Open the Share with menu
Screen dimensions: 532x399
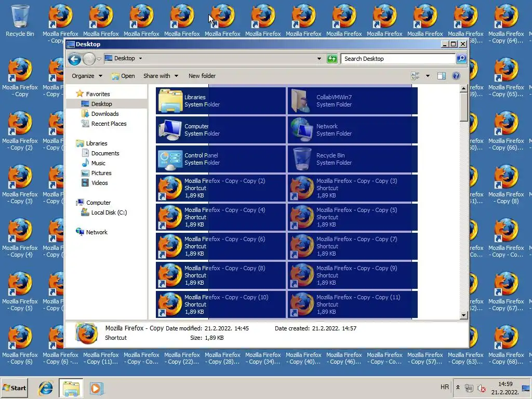tap(161, 76)
